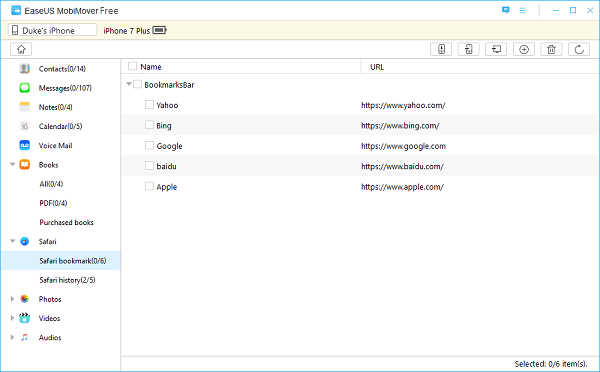Collapse the Books tree arrow
Screen dimensions: 600x372
12,165
